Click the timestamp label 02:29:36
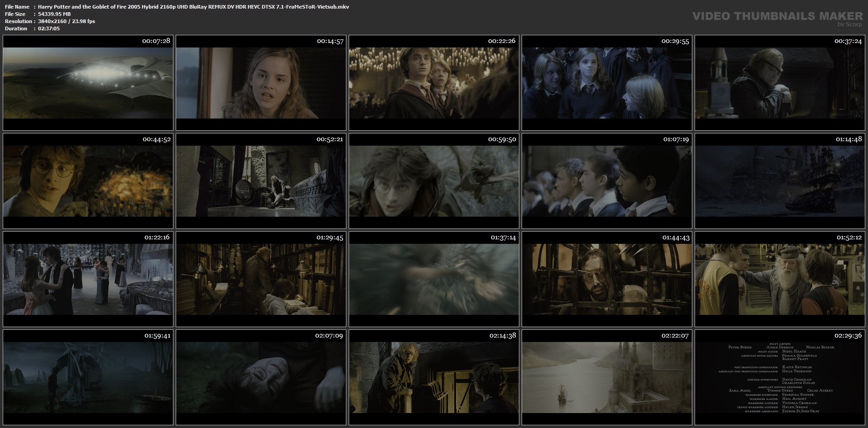 (848, 335)
